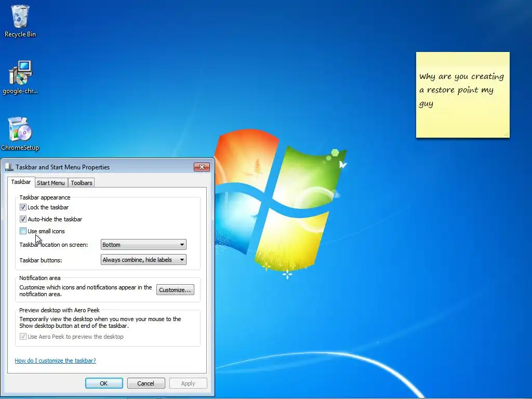Click the Taskbar location on screen label
Image resolution: width=532 pixels, height=399 pixels.
(x=54, y=245)
